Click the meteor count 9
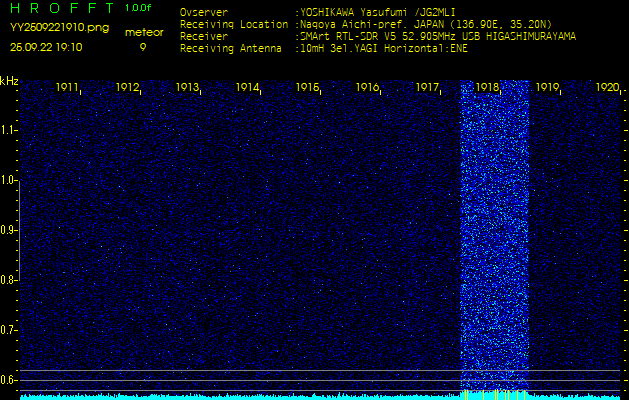629x400 pixels. pos(143,47)
